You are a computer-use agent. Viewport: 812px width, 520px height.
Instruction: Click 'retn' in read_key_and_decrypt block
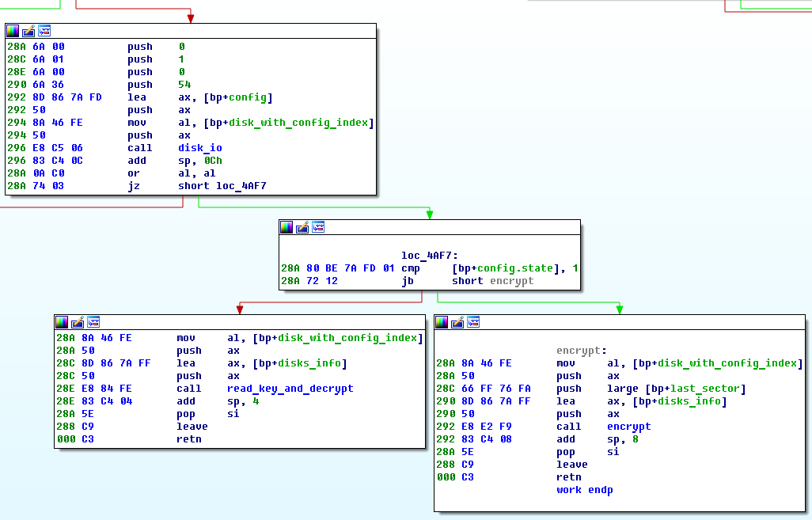189,439
